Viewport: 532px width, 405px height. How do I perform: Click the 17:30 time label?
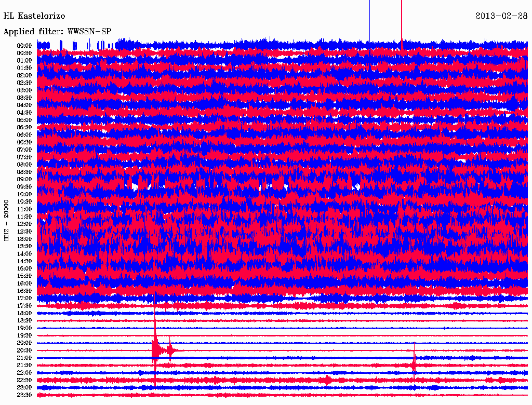click(x=24, y=306)
